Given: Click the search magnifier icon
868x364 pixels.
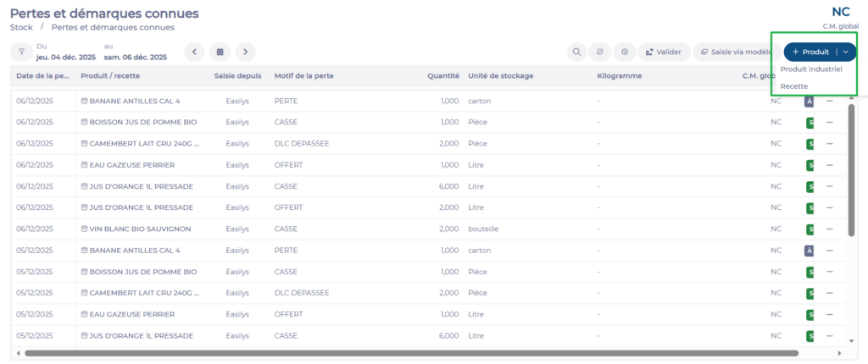Looking at the screenshot, I should (x=577, y=52).
